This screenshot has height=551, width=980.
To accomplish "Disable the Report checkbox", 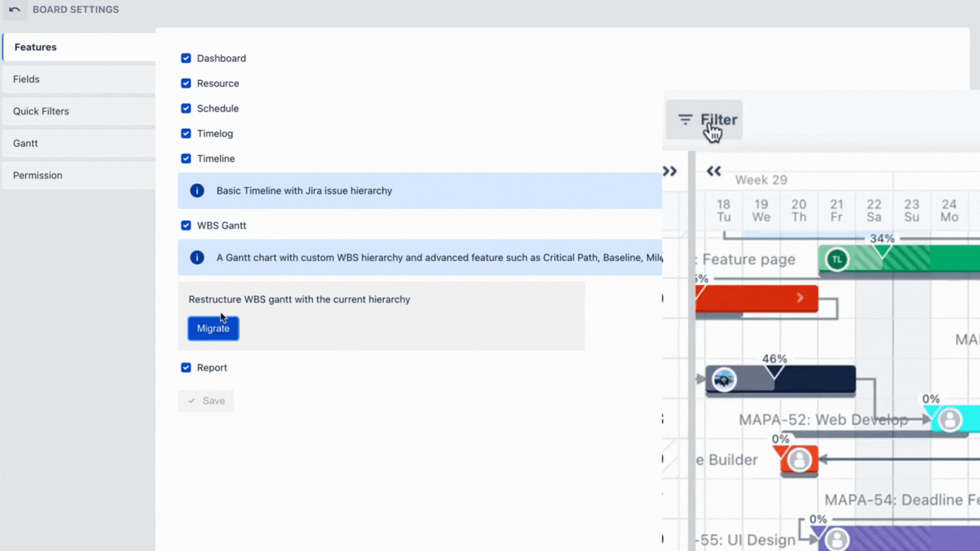I will click(186, 368).
